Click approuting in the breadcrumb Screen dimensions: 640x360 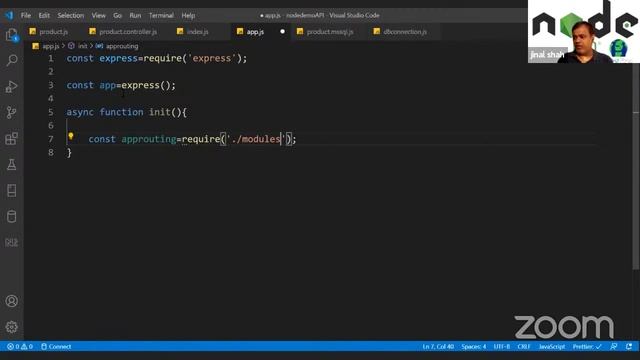click(122, 46)
